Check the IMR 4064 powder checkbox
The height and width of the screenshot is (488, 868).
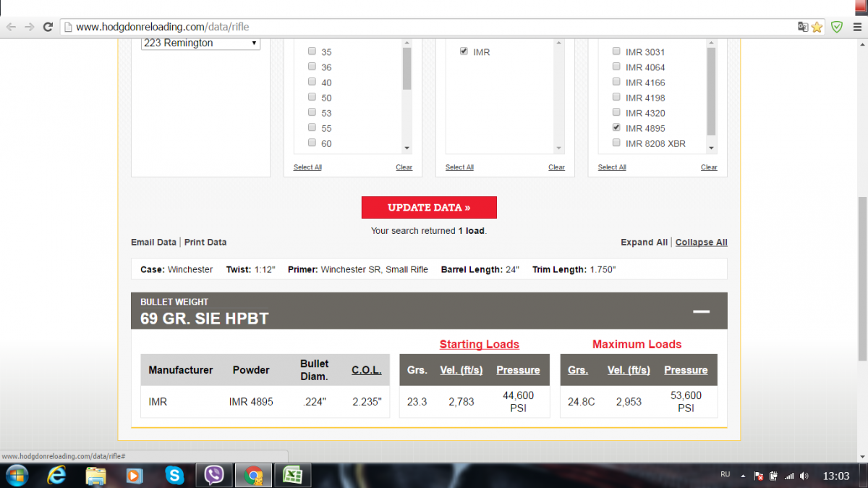616,67
